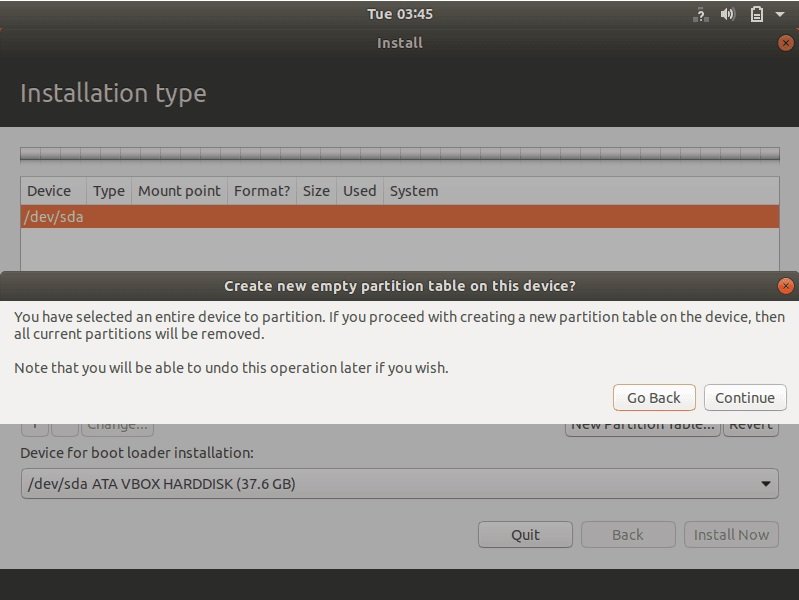Click the System column header
Screen dimensions: 799x600
point(414,191)
